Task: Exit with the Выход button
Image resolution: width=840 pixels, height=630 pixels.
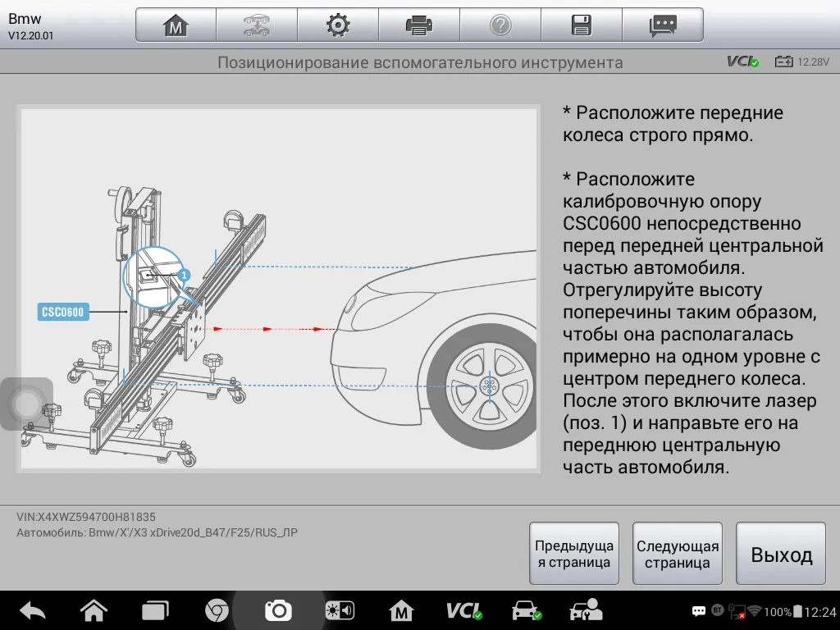Action: pos(781,554)
